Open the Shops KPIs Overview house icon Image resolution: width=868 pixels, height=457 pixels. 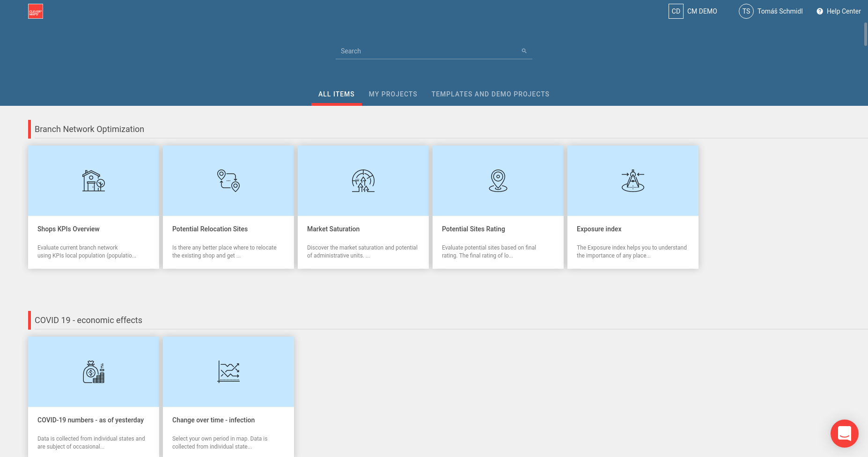point(94,181)
